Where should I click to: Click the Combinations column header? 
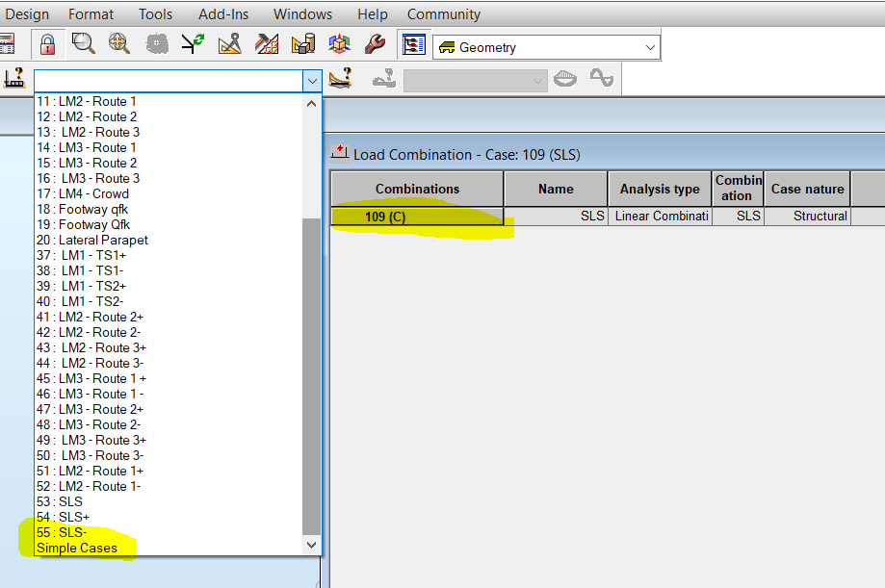416,188
